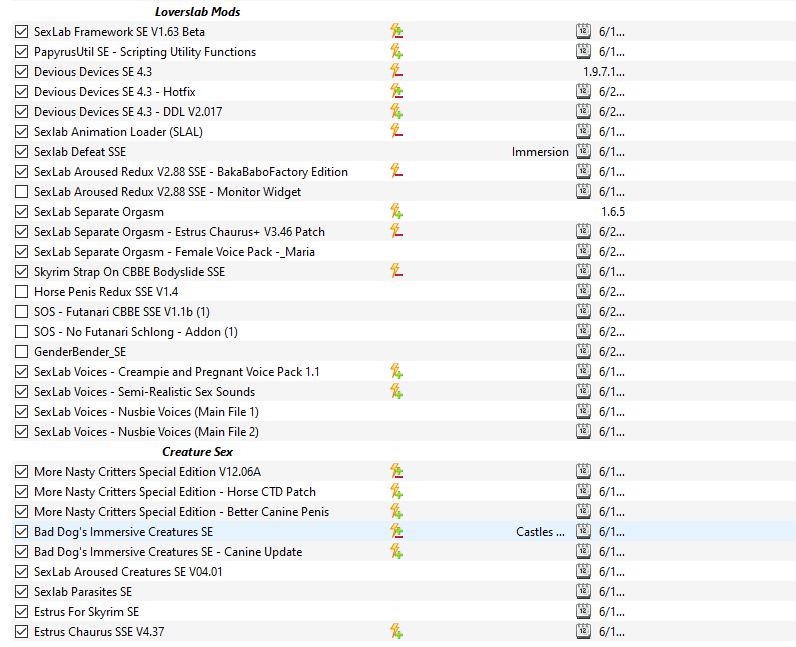Click calendar icon on GenderBender_SE row
This screenshot has width=796, height=647.
(x=583, y=351)
